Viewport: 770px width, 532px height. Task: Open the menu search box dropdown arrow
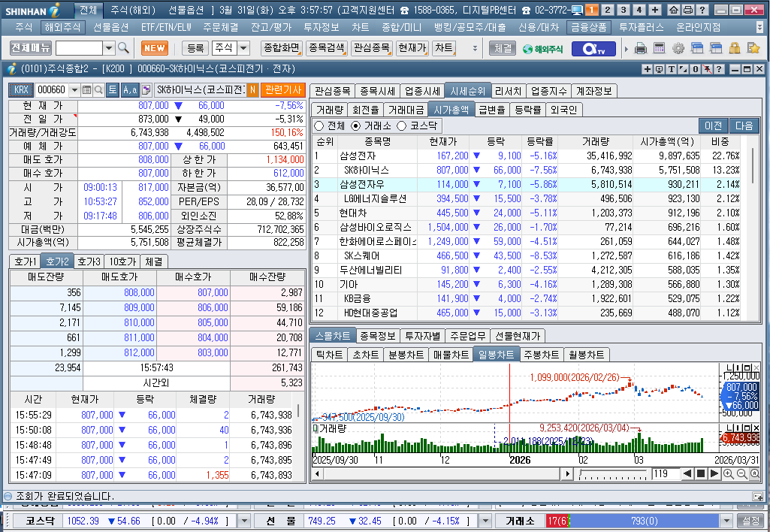click(109, 47)
